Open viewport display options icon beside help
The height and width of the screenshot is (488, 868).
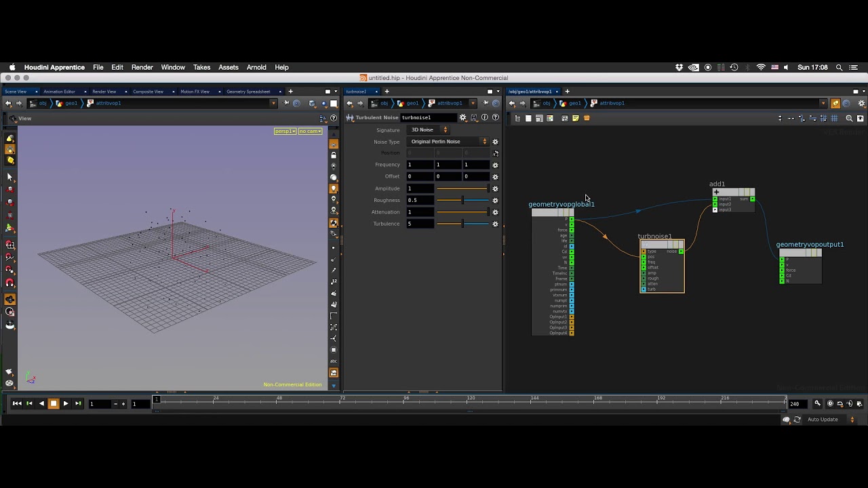(x=323, y=118)
